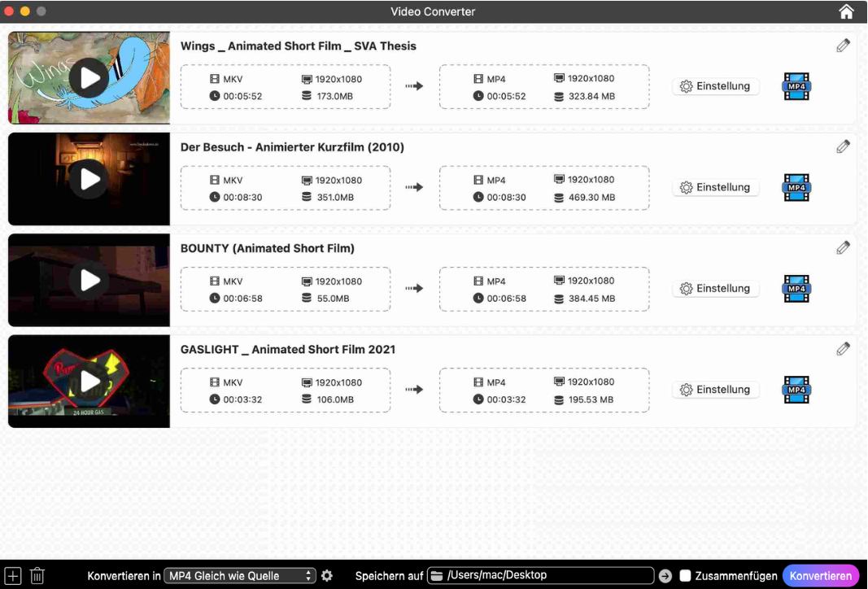Open the output folder arrow icon
Screen dimensions: 868x589
(665, 574)
